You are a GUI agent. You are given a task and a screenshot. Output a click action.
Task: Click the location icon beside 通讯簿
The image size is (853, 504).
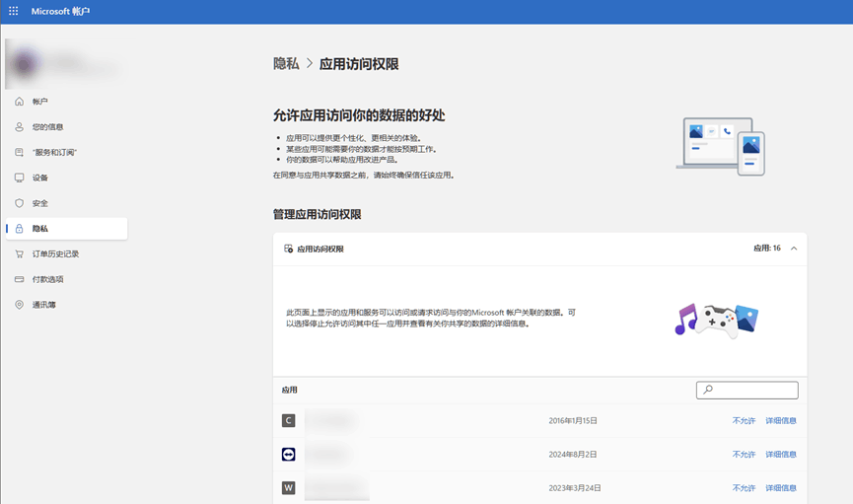click(x=19, y=305)
